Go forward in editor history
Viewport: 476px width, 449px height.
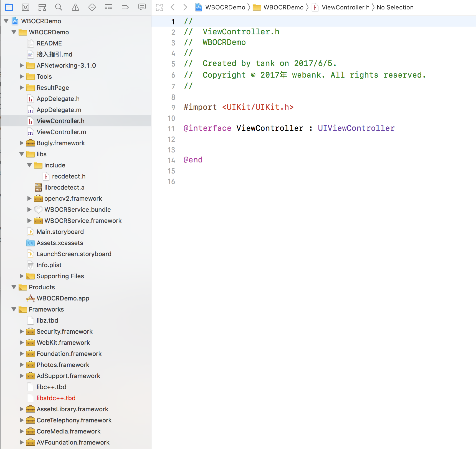[185, 7]
